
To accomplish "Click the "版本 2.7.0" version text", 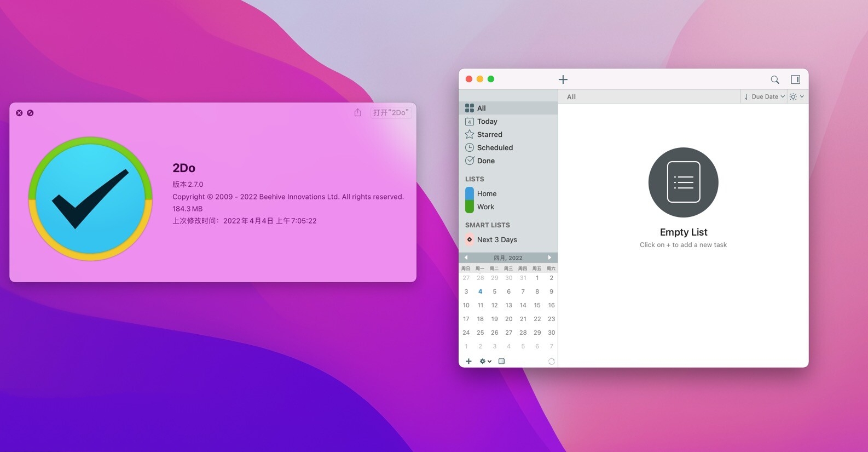I will (x=188, y=185).
